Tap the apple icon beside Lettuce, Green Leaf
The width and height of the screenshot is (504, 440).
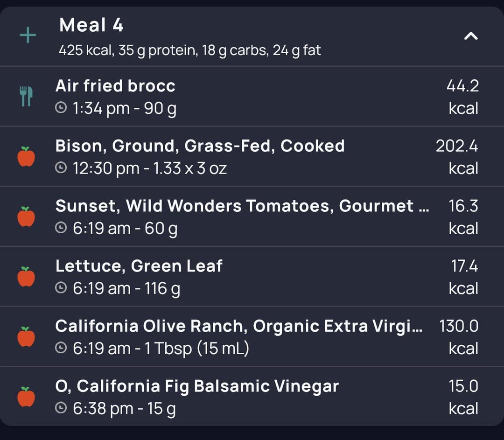[x=26, y=276]
